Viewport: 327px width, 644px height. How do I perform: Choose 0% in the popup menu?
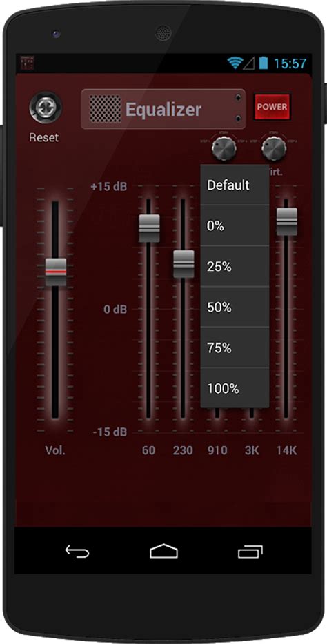[x=235, y=225]
